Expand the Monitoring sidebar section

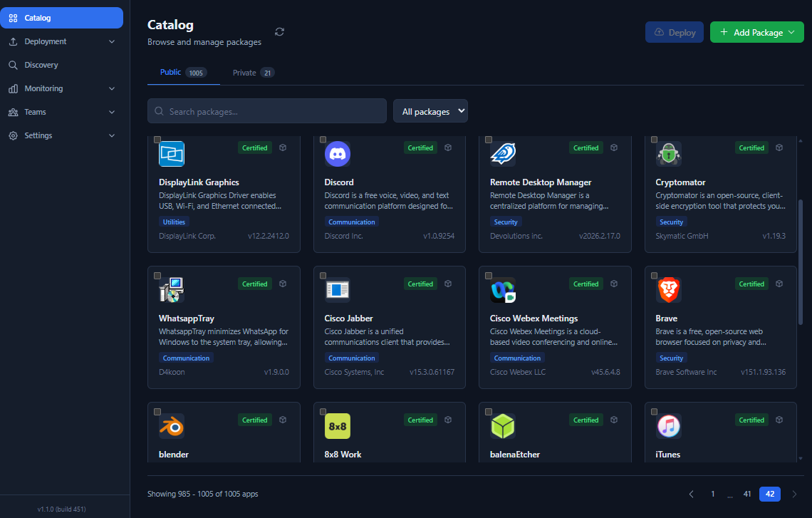point(62,88)
